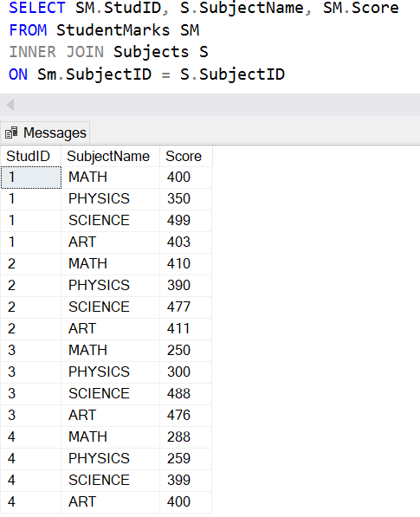The image size is (420, 517).
Task: Click the horizontal scrollbar left arrow
Action: tap(10, 105)
